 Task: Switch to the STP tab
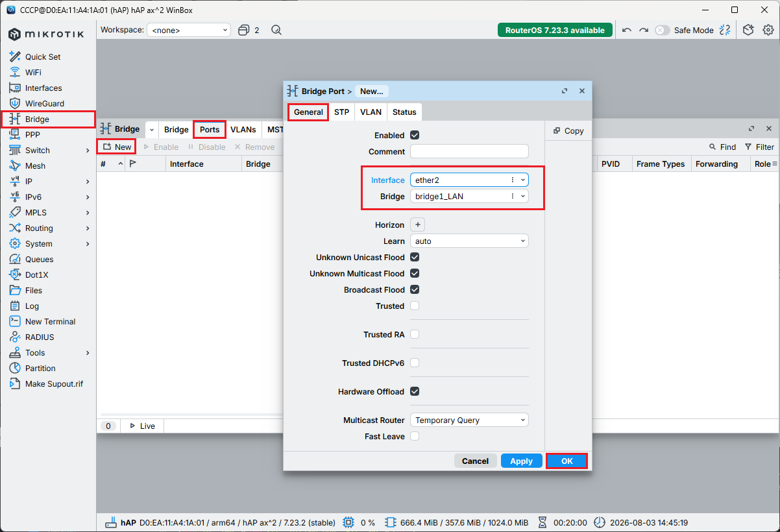point(341,112)
